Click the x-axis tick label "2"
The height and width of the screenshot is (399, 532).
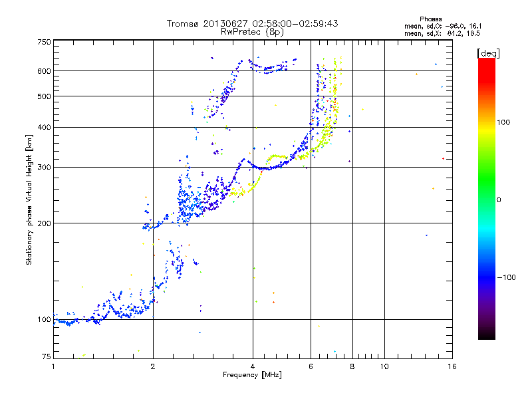[153, 366]
